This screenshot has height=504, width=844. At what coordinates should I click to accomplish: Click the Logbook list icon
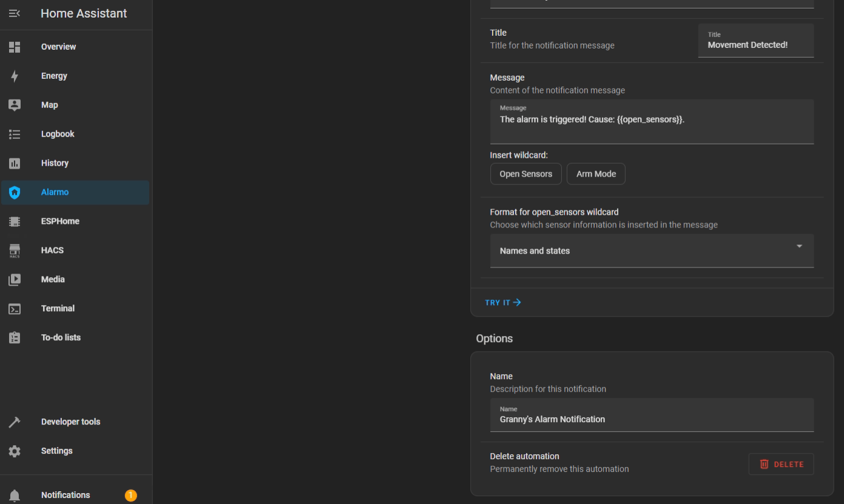pos(15,134)
